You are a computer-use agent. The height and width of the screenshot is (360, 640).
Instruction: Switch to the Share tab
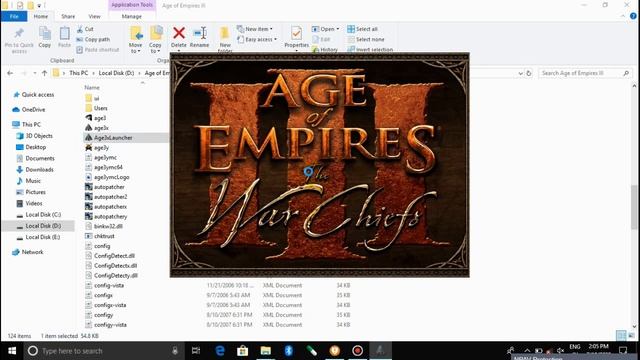coord(68,16)
